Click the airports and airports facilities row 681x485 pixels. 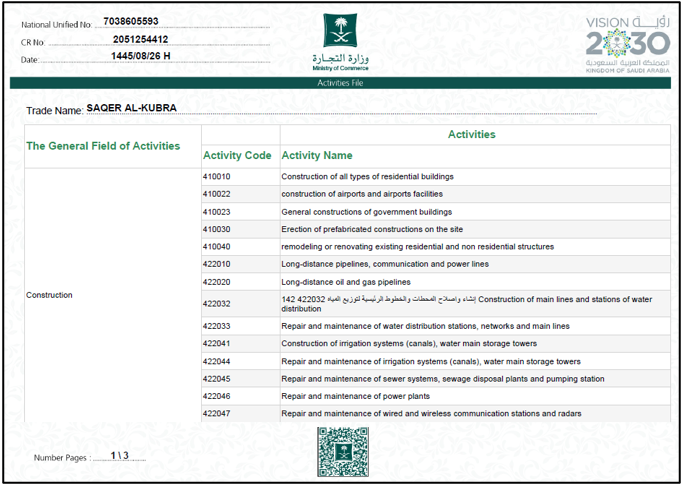436,194
